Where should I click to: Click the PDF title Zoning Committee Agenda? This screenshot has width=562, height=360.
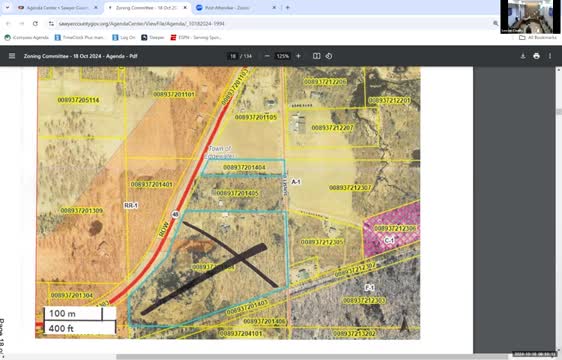tap(81, 56)
